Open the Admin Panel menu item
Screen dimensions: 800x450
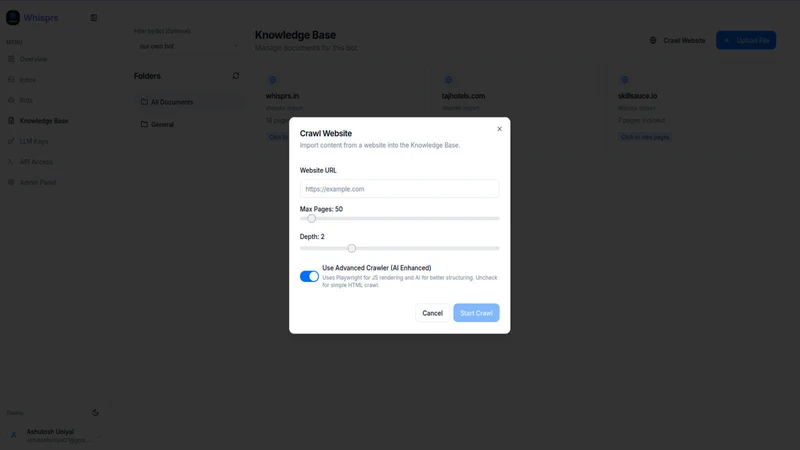(x=38, y=182)
